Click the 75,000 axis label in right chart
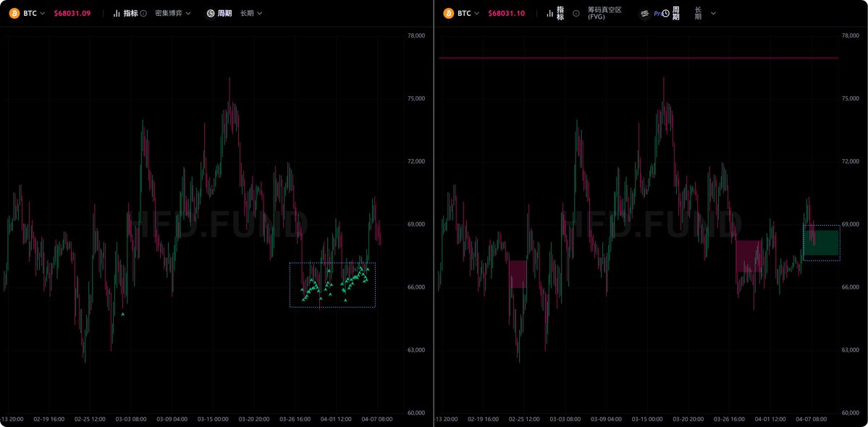Image resolution: width=868 pixels, height=427 pixels. coord(850,98)
